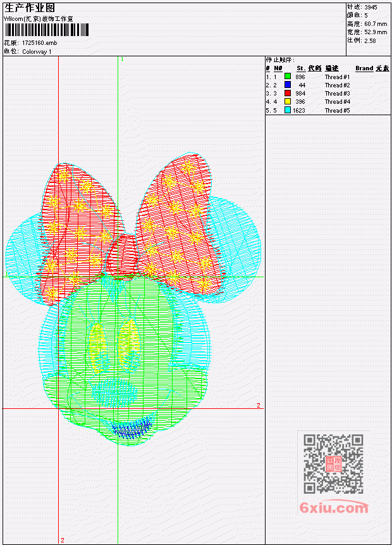The height and width of the screenshot is (545, 392).
Task: Click the height value '60.7 mm'
Action: pyautogui.click(x=376, y=24)
